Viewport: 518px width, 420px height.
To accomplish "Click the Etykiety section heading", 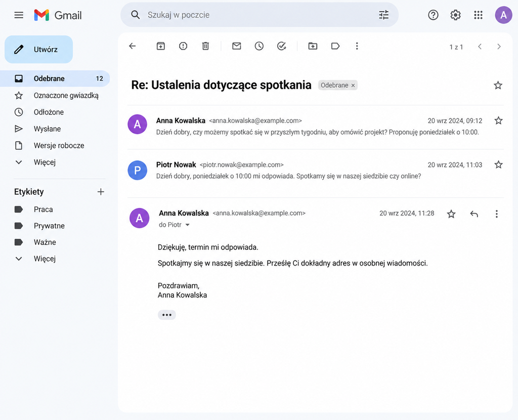I will coord(29,192).
